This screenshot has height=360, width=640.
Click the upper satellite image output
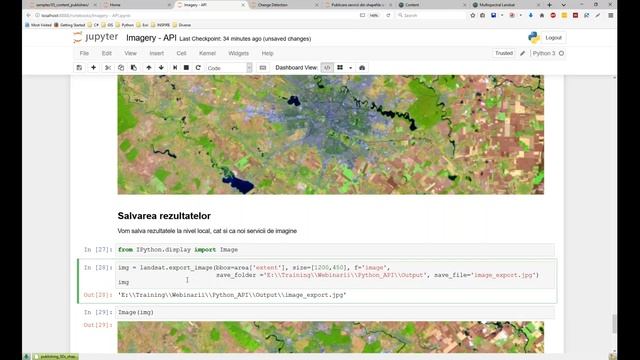point(331,135)
